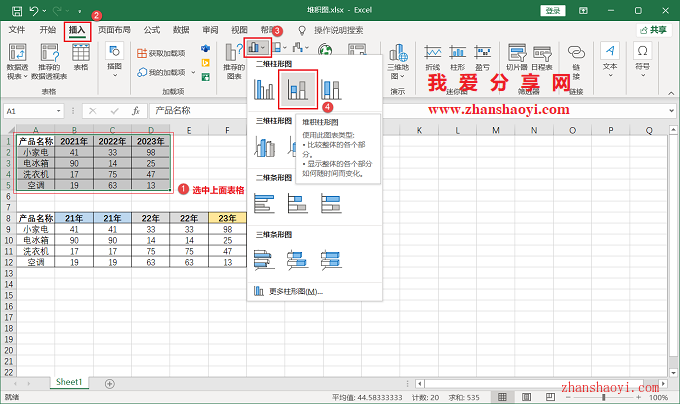Open the 3D Map (三维地图) dropdown
Image resolution: width=680 pixels, height=404 pixels.
[398, 62]
